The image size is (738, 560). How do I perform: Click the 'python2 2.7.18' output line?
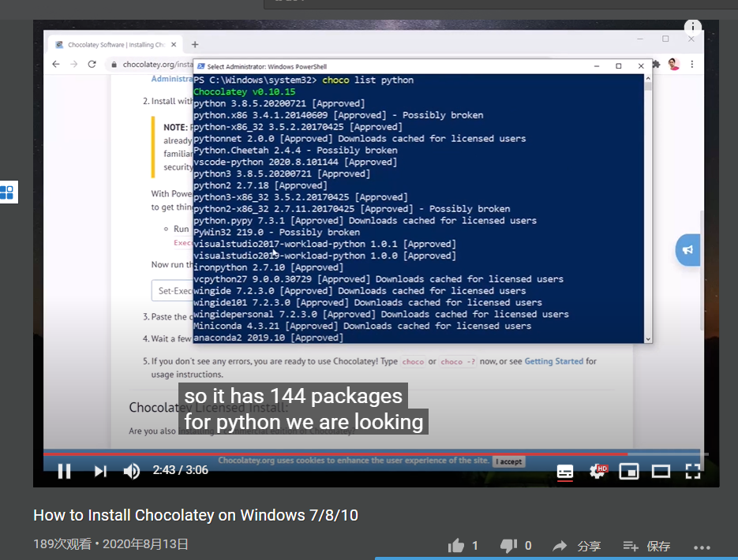[x=260, y=185]
